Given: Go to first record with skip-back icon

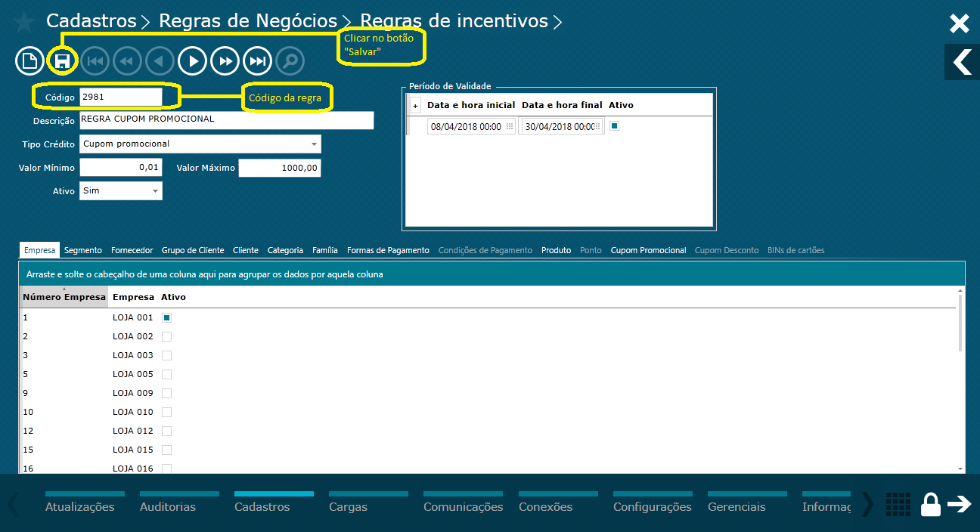Looking at the screenshot, I should click(x=95, y=60).
